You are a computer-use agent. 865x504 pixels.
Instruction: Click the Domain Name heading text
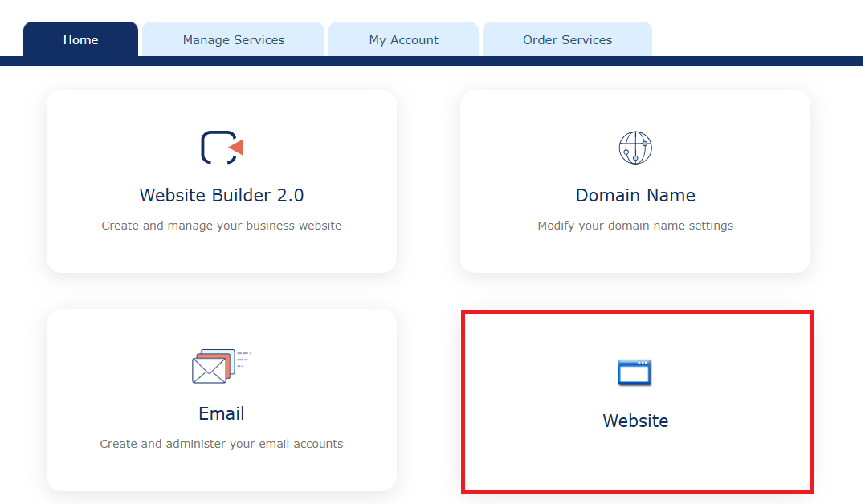click(x=635, y=195)
